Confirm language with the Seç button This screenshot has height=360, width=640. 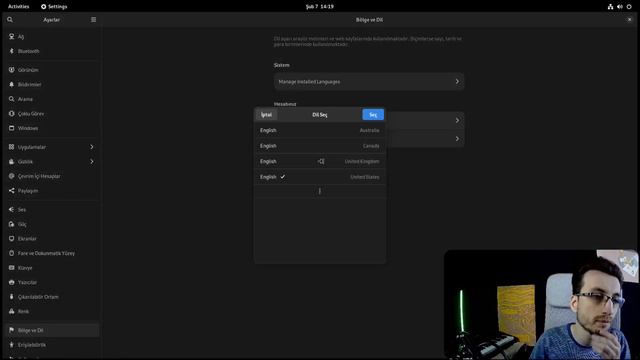tap(373, 115)
